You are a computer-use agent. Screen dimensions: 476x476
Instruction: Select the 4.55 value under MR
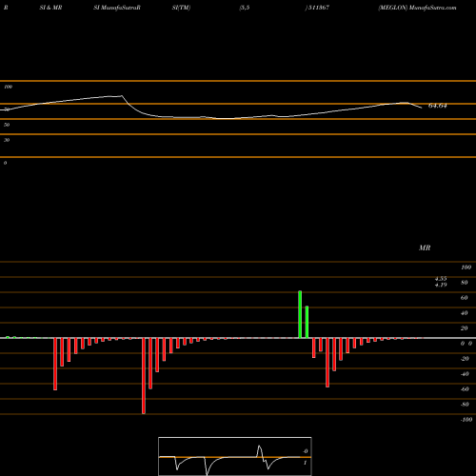coord(441,279)
